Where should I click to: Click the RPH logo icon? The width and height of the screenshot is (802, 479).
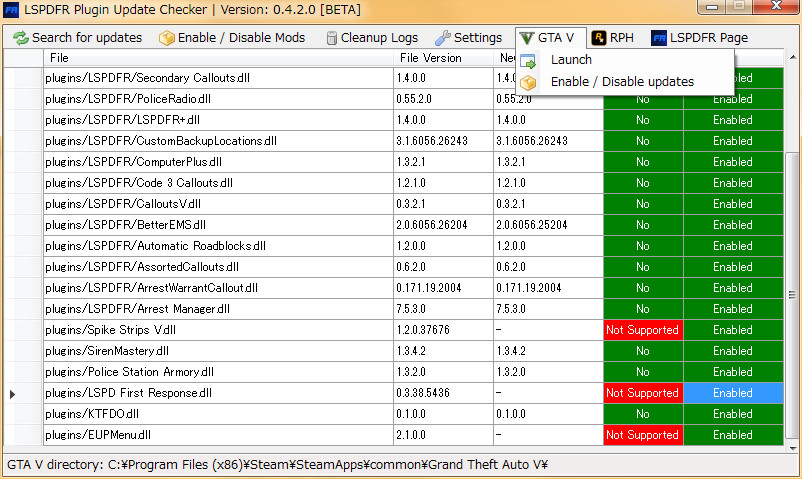(x=599, y=38)
